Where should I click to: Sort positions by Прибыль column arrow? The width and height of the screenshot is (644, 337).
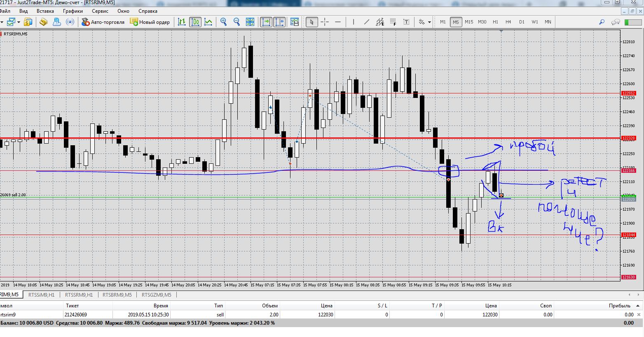click(638, 306)
